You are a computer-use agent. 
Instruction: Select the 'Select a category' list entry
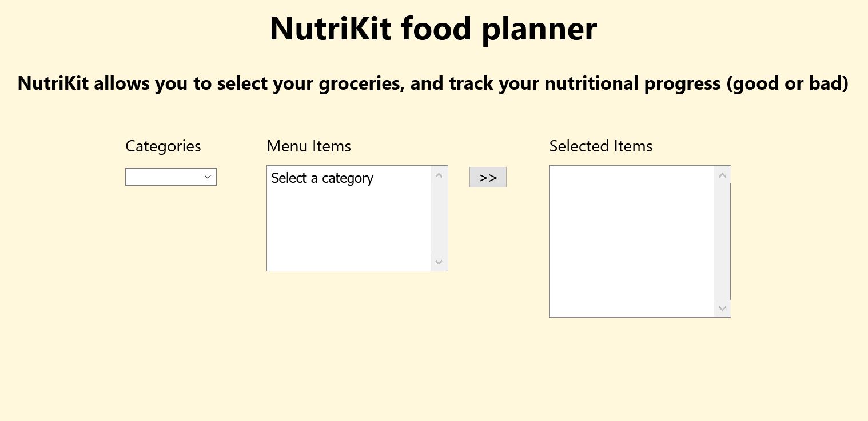point(322,178)
